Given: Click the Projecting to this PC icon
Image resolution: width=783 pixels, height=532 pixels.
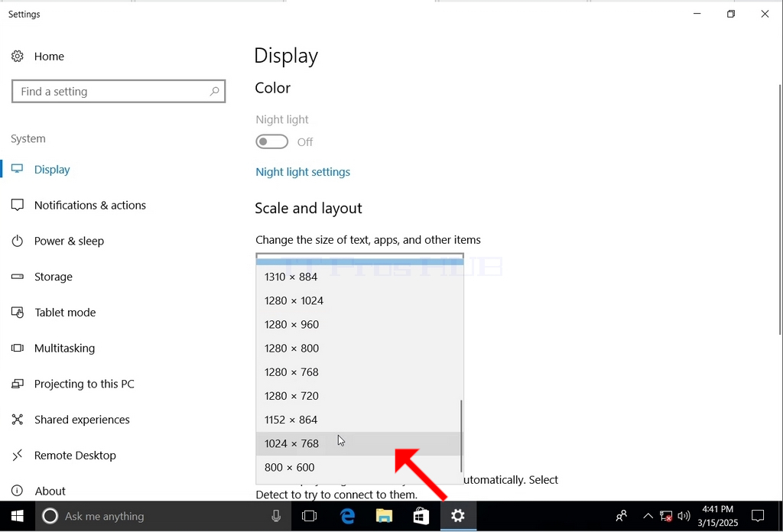Looking at the screenshot, I should click(18, 384).
